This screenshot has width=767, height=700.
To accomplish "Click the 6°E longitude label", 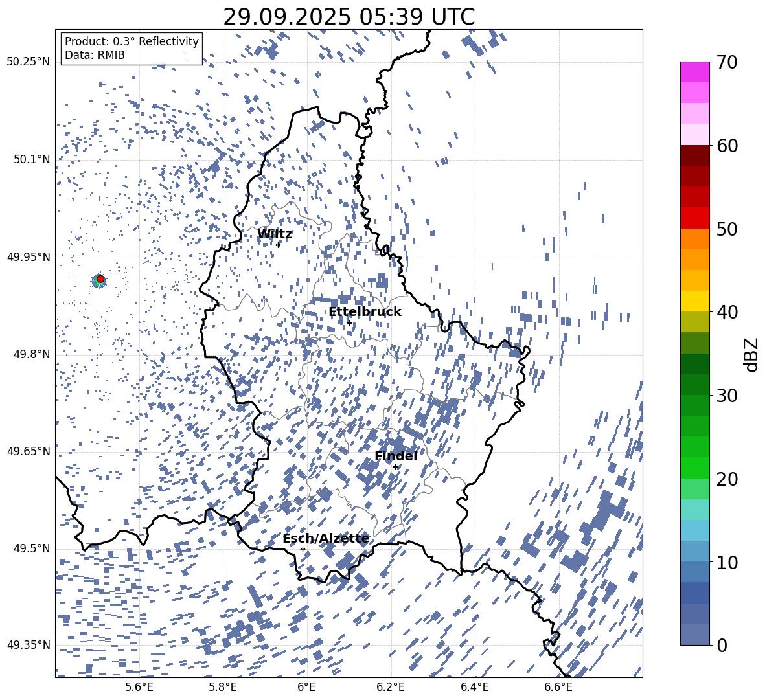I will click(306, 687).
